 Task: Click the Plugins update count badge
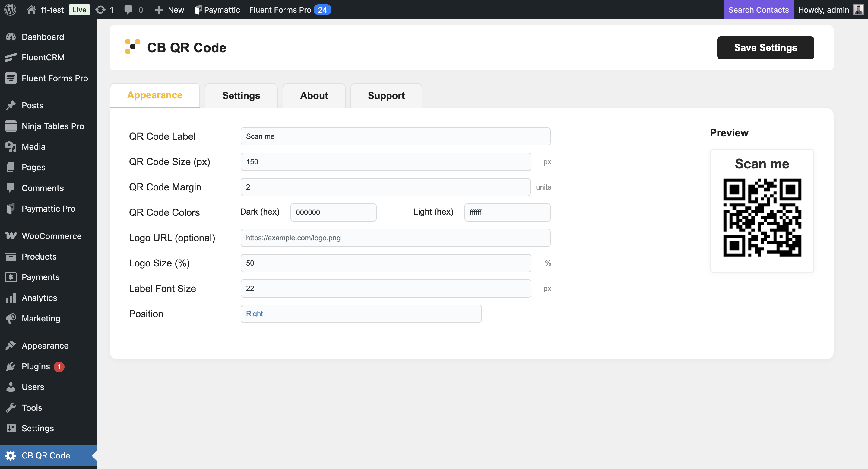[59, 366]
